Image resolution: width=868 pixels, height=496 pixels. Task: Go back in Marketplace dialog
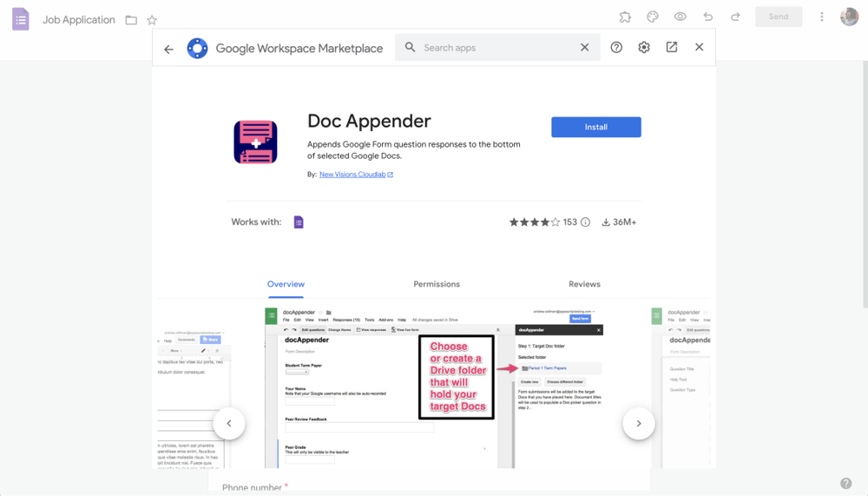(169, 49)
